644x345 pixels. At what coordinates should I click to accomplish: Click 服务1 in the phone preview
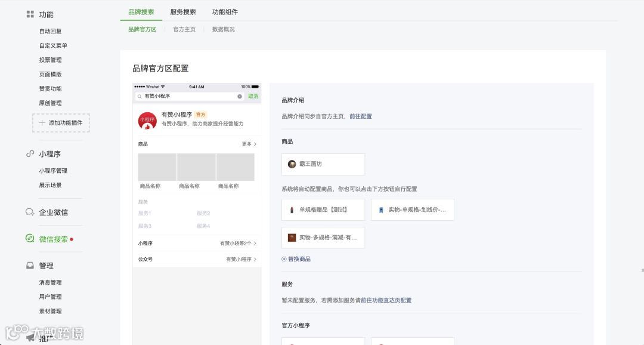click(x=144, y=213)
